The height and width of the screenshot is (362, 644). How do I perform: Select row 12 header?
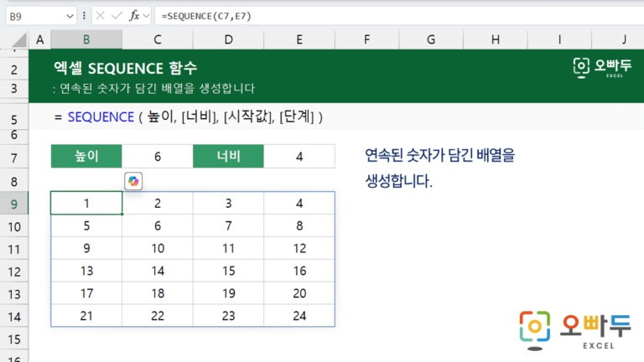14,271
